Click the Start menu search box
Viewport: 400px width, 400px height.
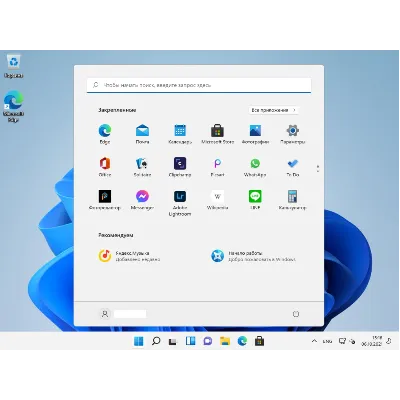click(199, 85)
